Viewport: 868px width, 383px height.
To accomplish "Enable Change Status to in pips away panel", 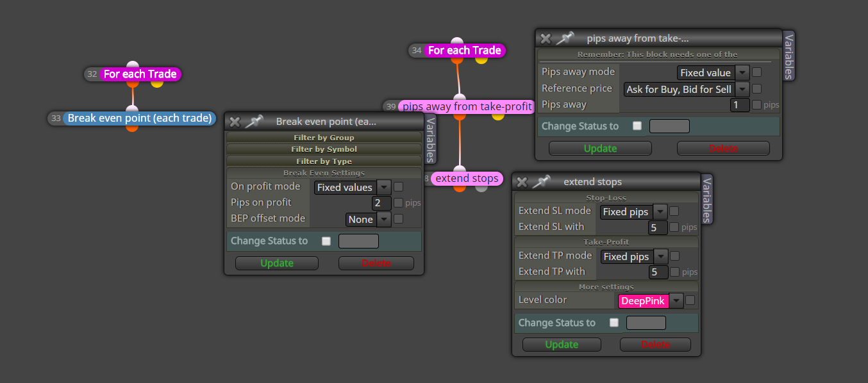I will [x=637, y=126].
